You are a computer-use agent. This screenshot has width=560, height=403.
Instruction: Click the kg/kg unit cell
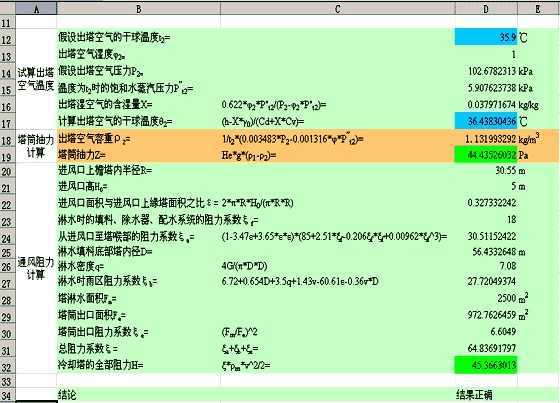click(x=529, y=105)
